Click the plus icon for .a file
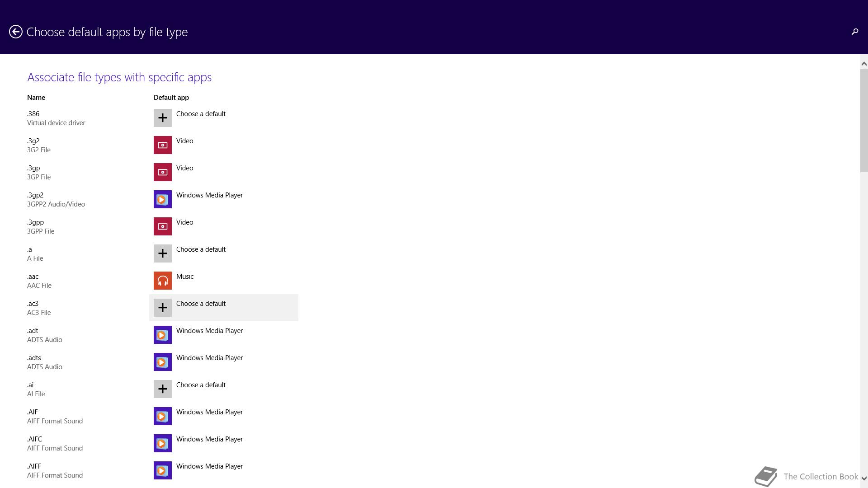This screenshot has width=868, height=488. click(x=163, y=253)
